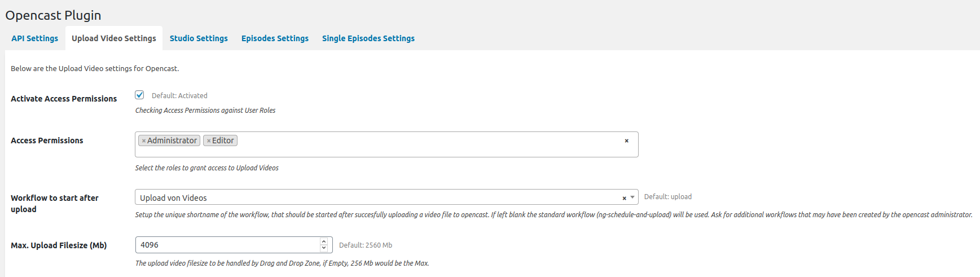Remove the Editor role tag
This screenshot has height=277, width=980.
[x=209, y=141]
